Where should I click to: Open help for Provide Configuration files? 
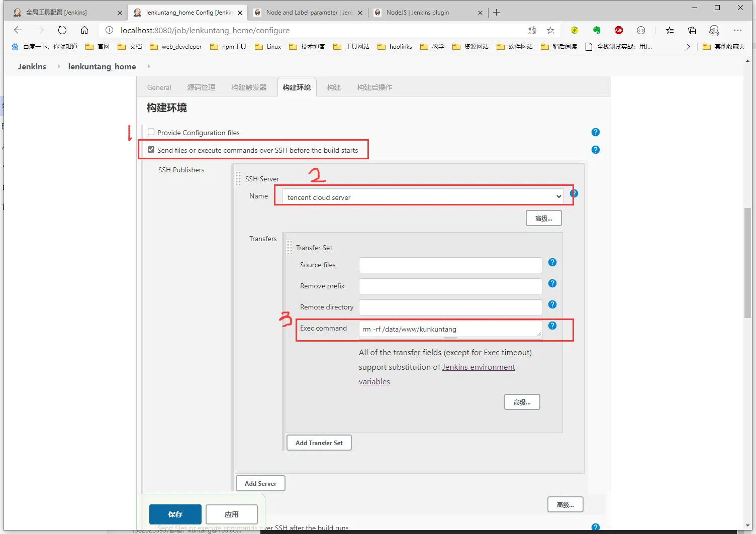[x=596, y=132]
